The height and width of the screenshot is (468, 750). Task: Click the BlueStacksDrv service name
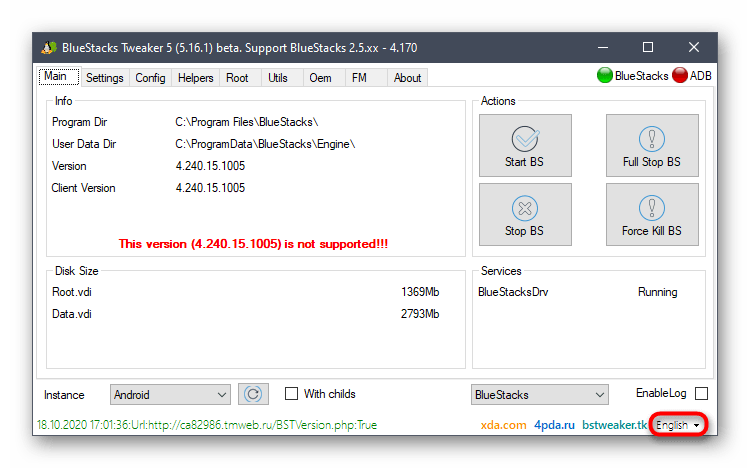click(513, 292)
